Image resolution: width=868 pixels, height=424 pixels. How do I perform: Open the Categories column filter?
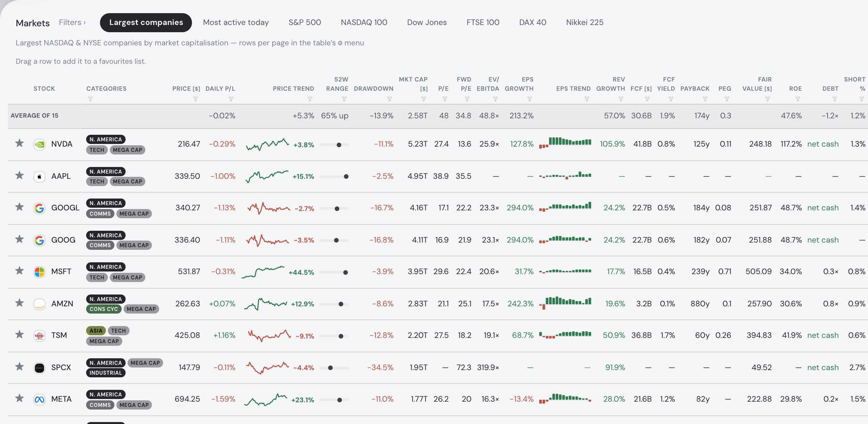(90, 99)
